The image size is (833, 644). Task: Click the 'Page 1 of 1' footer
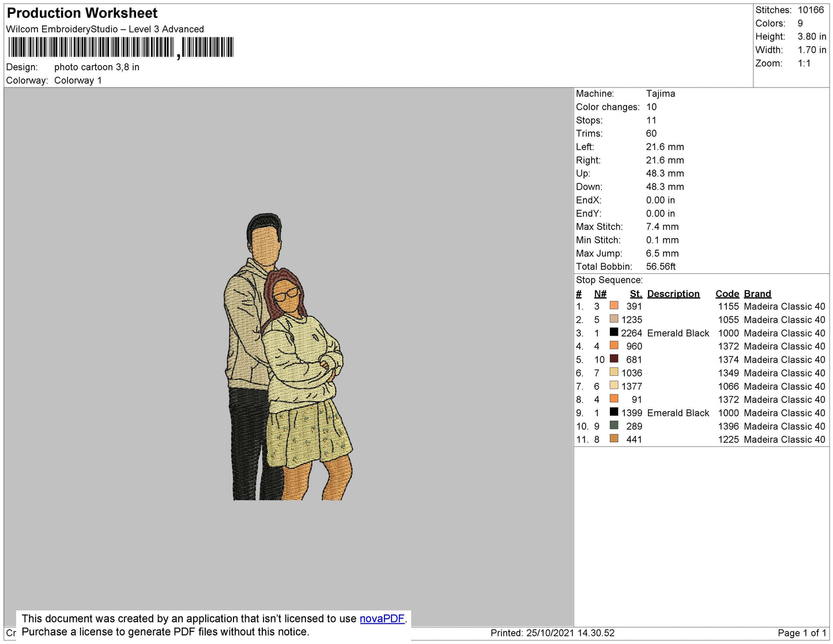(802, 633)
